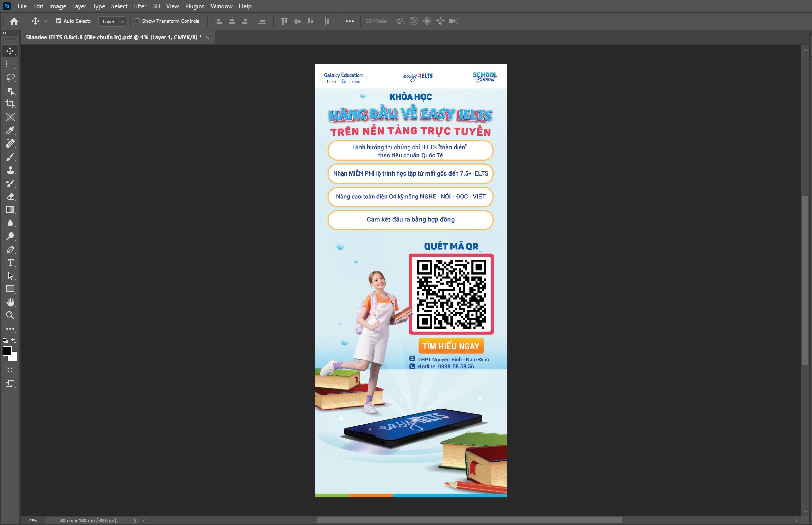Click Align horizontal centers icon

pos(232,21)
